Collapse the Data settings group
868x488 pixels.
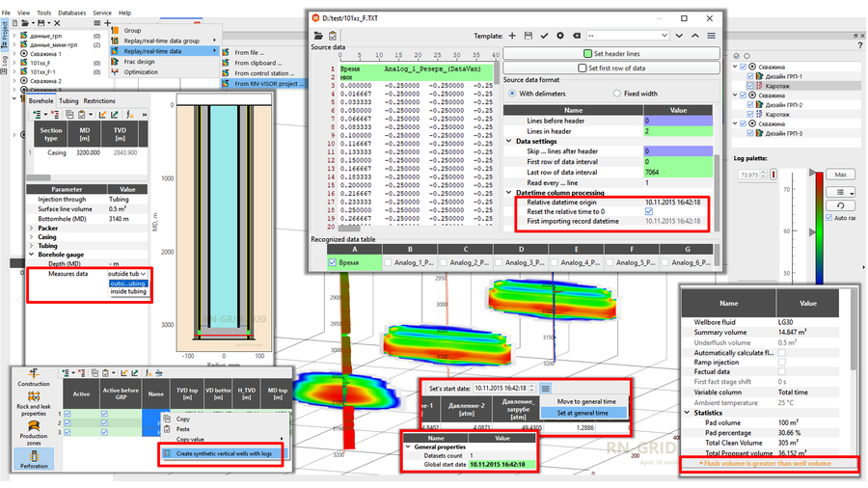(508, 141)
